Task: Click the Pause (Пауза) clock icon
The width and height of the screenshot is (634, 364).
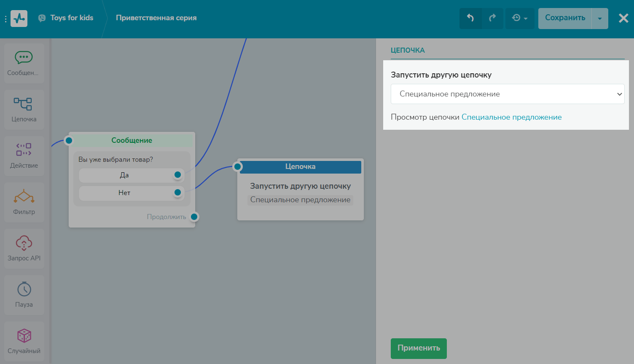Action: pos(24,289)
